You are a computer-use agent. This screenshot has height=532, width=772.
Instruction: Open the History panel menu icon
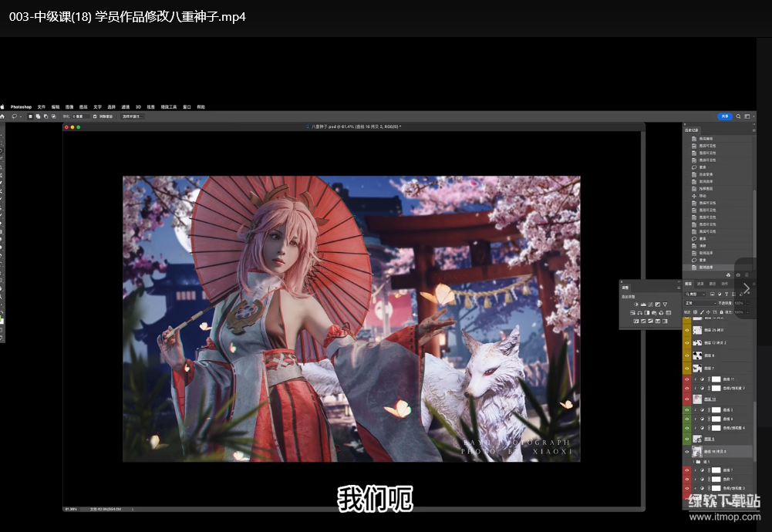(753, 130)
